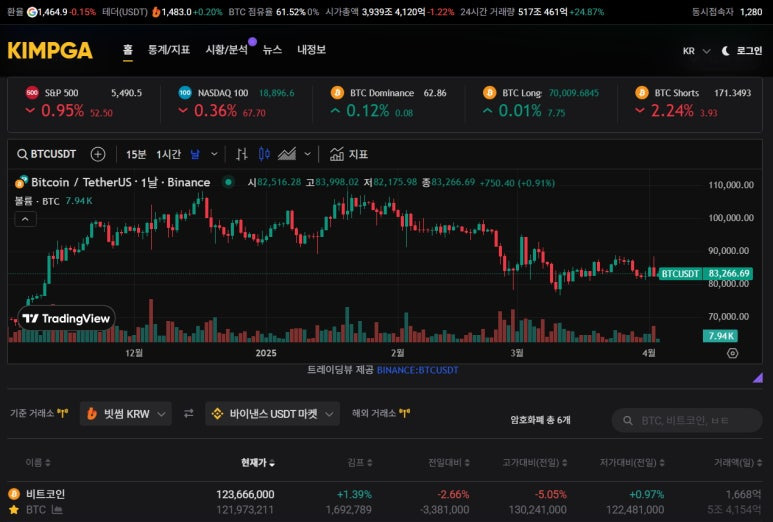Click the 로그인 login button

[x=749, y=51]
